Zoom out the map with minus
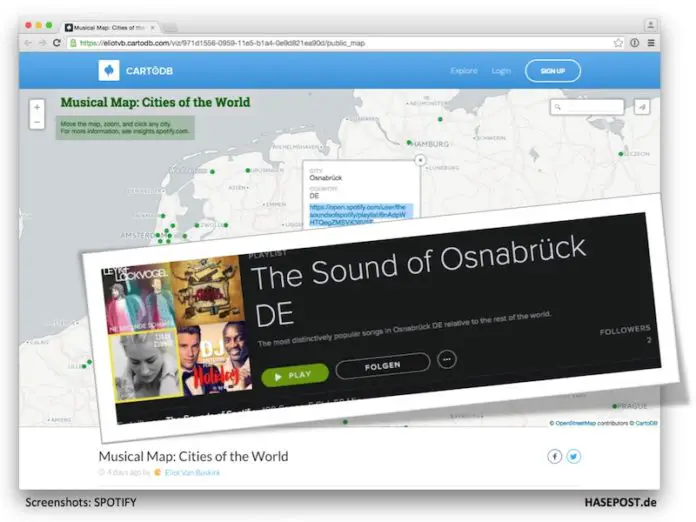696x522 pixels. tap(37, 122)
